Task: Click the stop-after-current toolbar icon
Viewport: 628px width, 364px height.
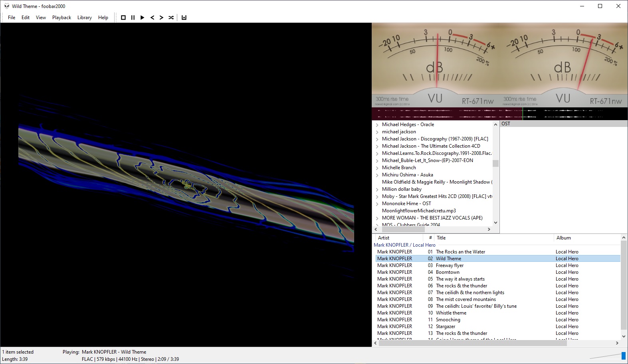Action: coord(184,18)
